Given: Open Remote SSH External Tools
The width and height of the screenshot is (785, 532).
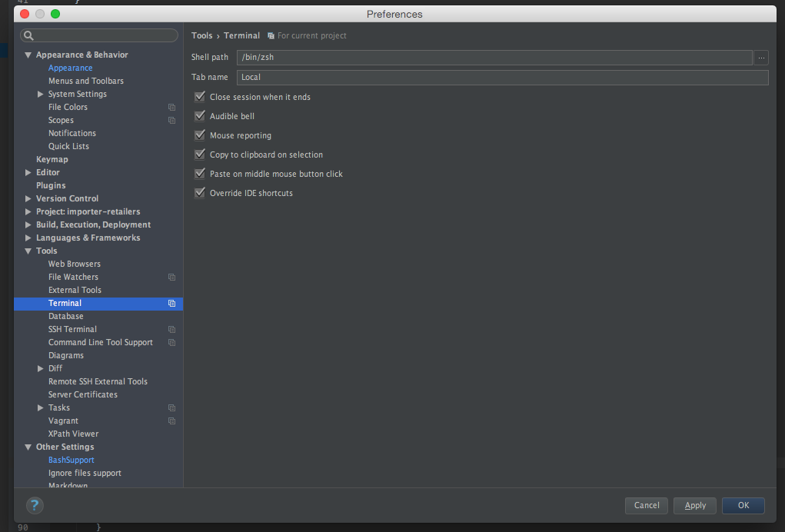Looking at the screenshot, I should (98, 381).
